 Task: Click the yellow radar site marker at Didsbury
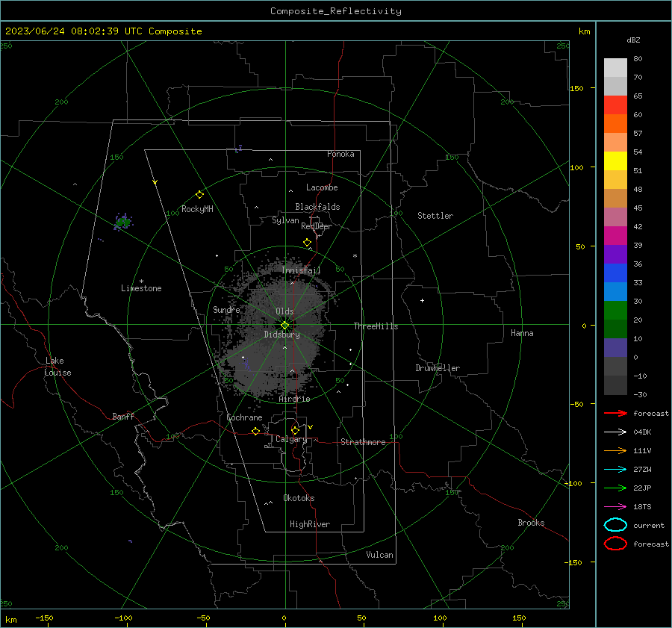(x=285, y=325)
